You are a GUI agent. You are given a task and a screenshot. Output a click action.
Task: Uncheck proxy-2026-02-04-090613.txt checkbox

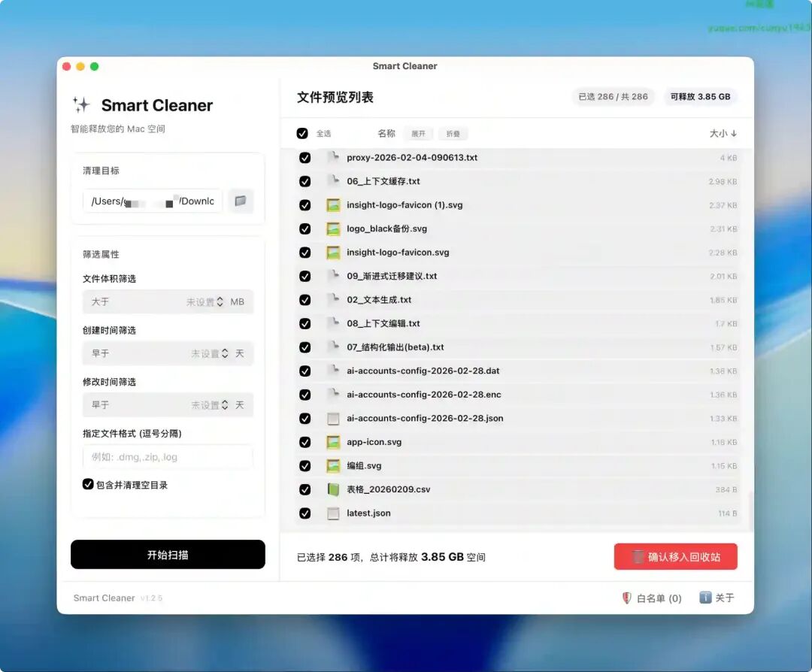point(305,157)
